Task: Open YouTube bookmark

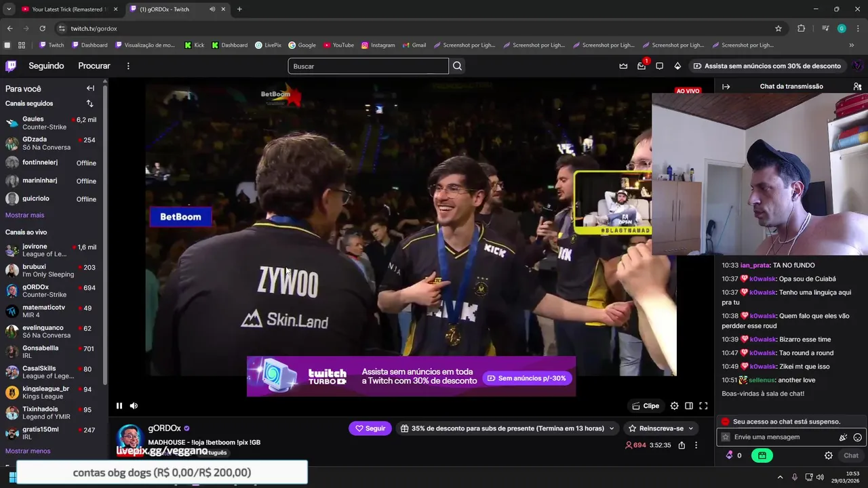Action: pyautogui.click(x=338, y=45)
